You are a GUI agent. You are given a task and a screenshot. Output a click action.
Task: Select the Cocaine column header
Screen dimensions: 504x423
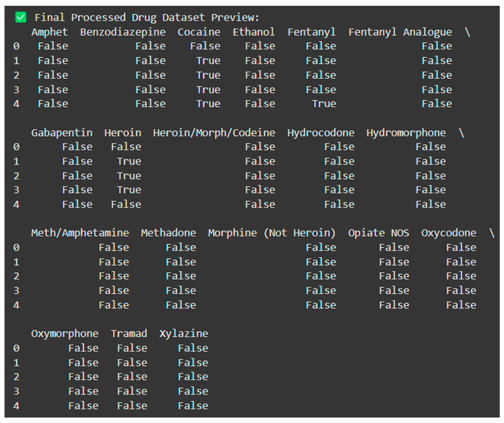(199, 32)
